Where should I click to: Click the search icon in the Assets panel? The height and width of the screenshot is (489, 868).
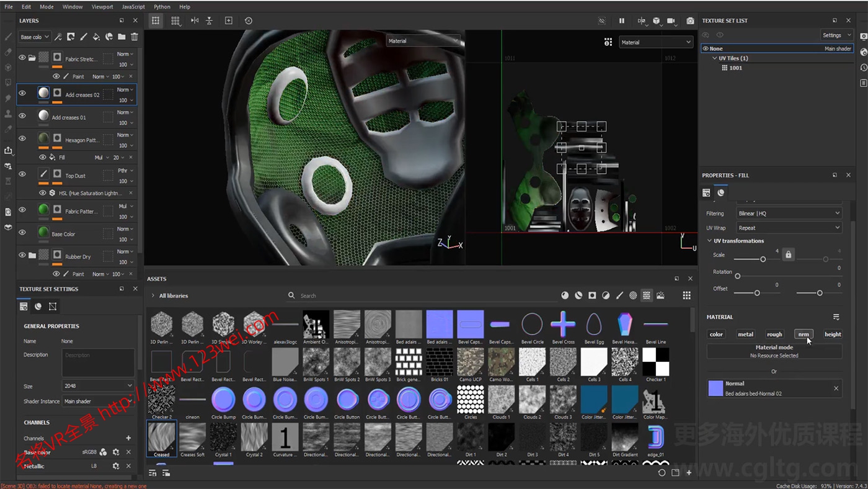(x=291, y=295)
